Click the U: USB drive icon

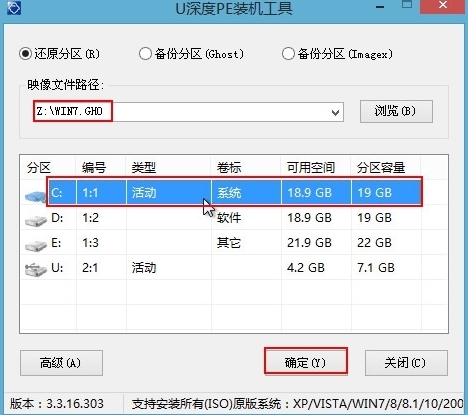[36, 269]
